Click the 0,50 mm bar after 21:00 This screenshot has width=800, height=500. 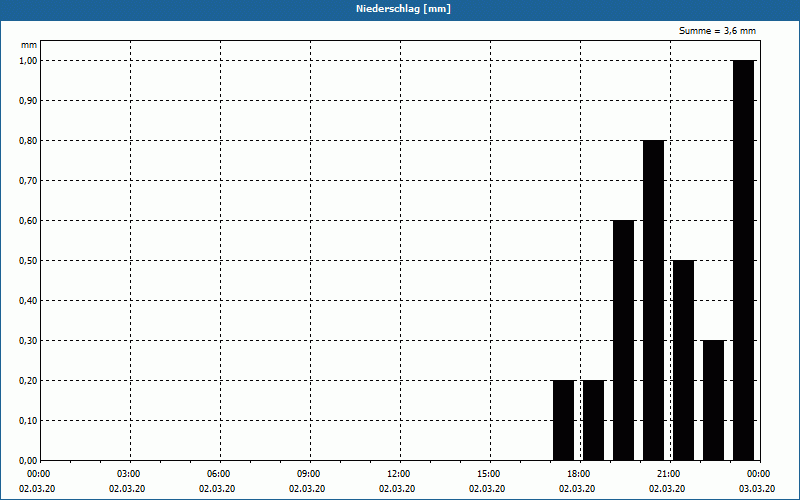tap(684, 360)
